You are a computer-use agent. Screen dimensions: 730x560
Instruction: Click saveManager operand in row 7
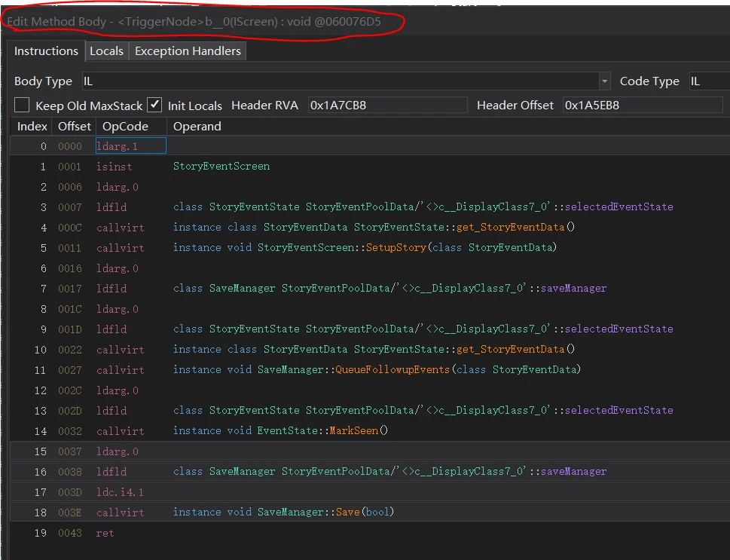click(x=573, y=289)
